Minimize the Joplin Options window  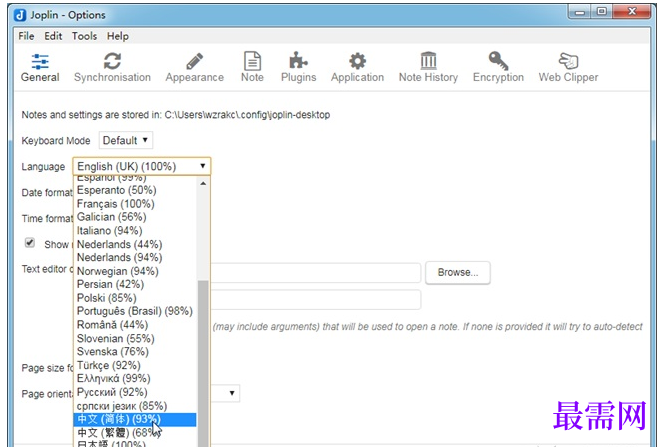click(x=579, y=12)
